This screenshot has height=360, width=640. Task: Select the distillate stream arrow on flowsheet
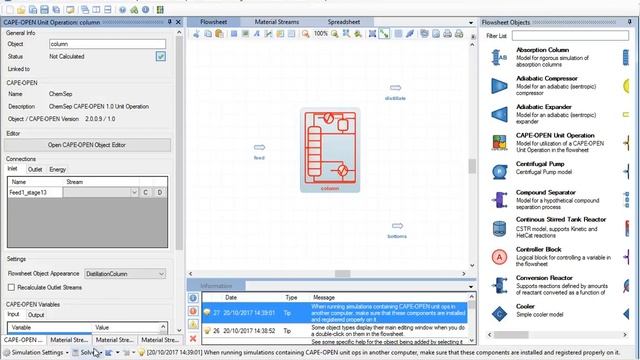click(395, 88)
